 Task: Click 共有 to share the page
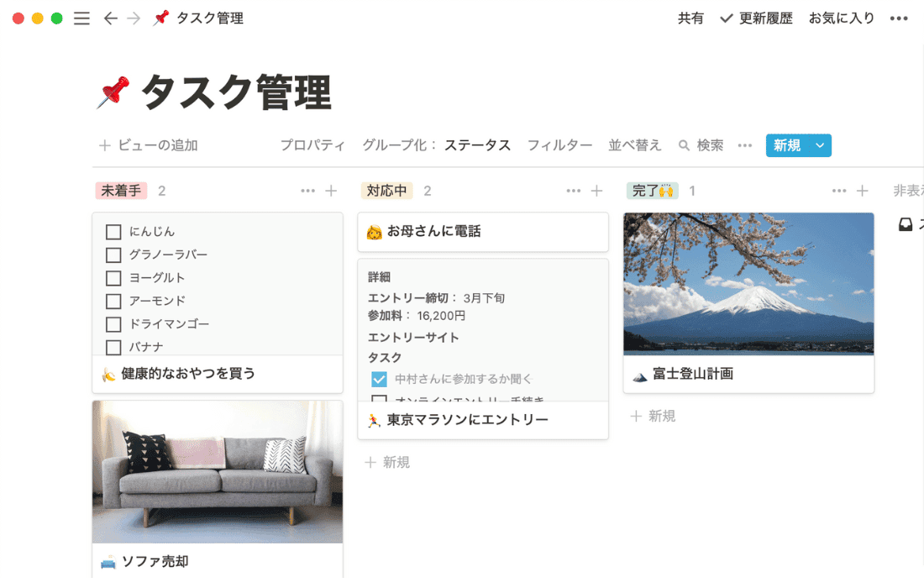pyautogui.click(x=690, y=18)
